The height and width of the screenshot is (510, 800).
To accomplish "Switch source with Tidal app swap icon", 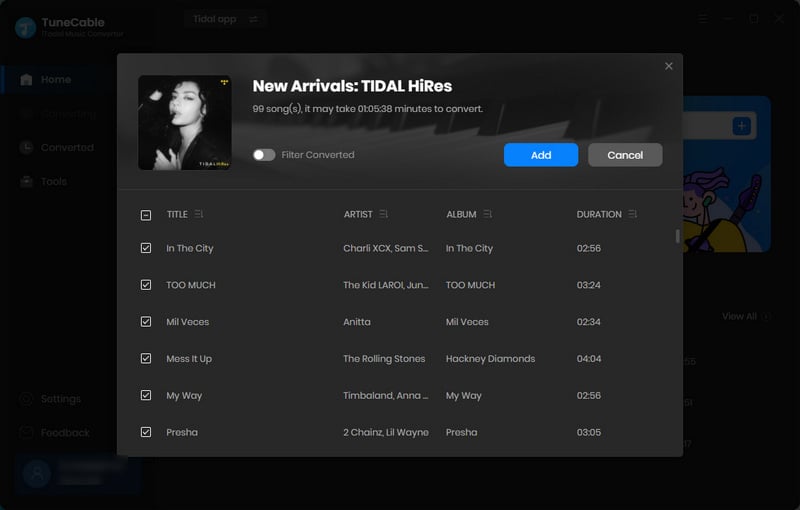I will click(x=254, y=19).
